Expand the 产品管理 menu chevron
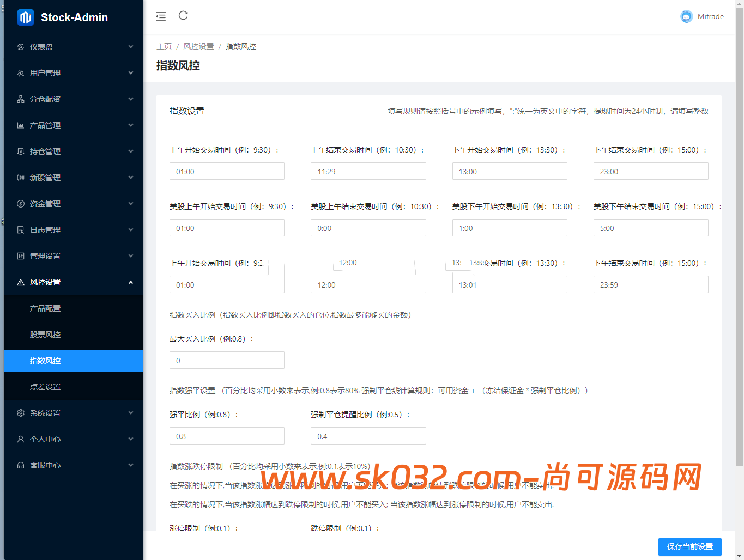Viewport: 744px width, 560px height. click(x=131, y=125)
